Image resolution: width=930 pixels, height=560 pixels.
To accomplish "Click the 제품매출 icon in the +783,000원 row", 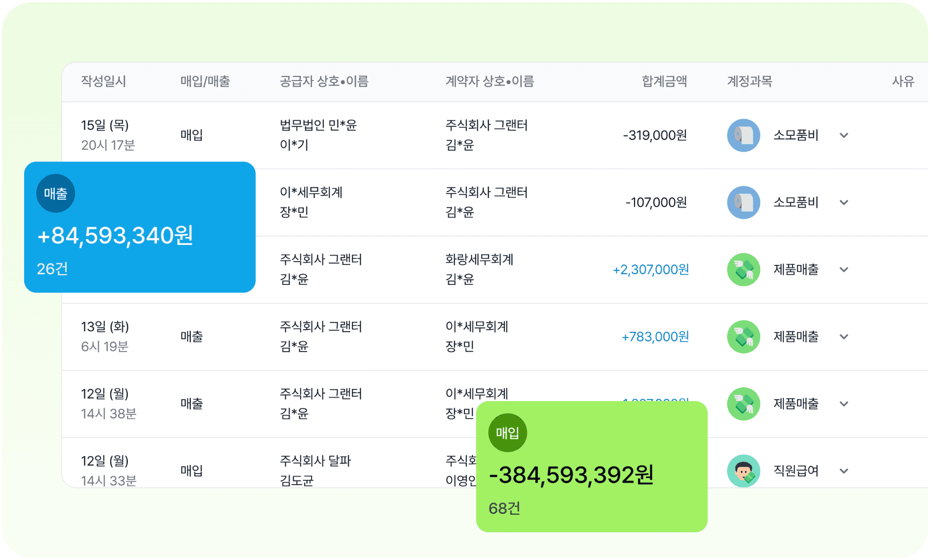I will click(x=743, y=337).
